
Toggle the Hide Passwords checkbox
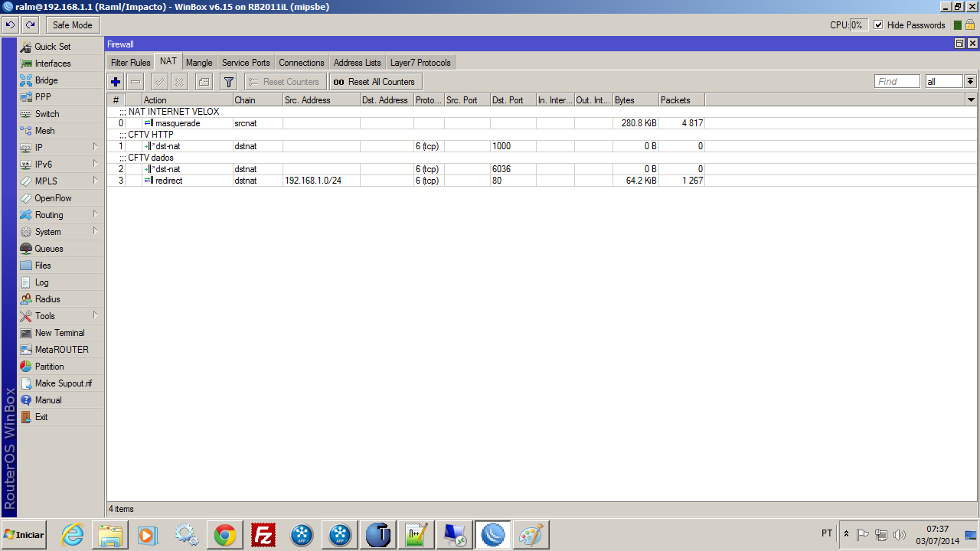coord(878,25)
